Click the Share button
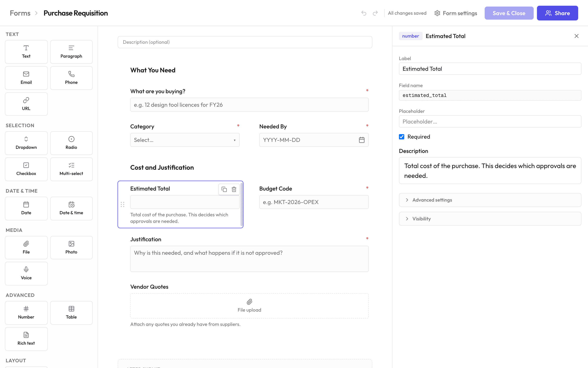The width and height of the screenshot is (588, 368). (557, 13)
